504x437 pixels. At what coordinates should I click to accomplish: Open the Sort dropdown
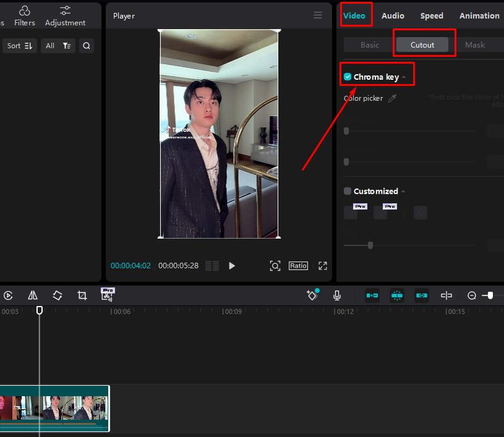[x=19, y=45]
